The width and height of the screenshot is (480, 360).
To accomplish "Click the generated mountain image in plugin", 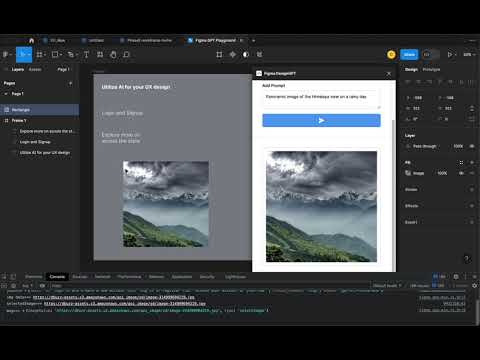I will (321, 206).
